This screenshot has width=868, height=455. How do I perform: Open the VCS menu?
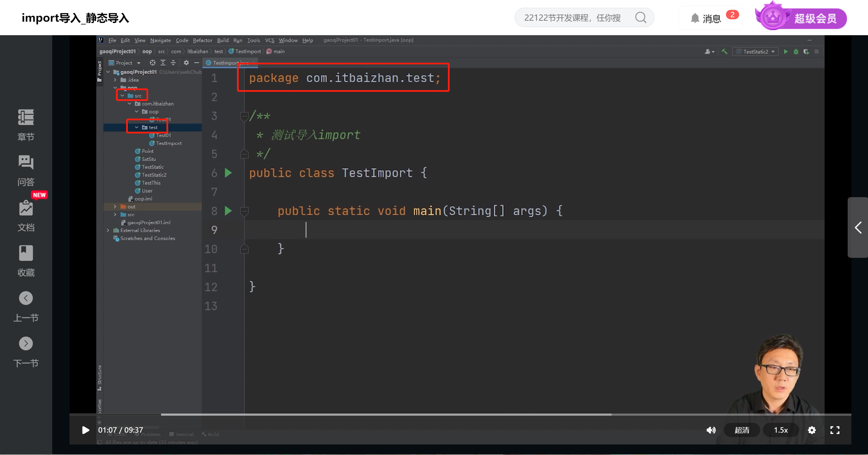coord(270,40)
